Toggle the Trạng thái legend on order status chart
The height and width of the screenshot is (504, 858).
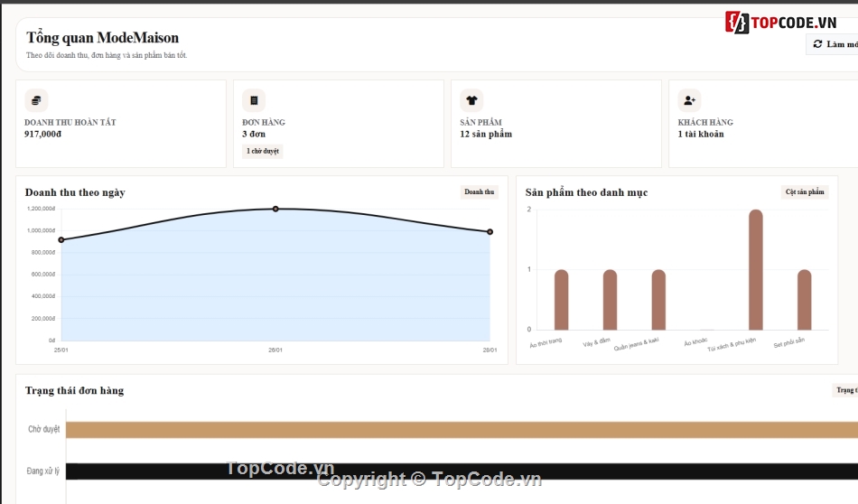pos(846,390)
